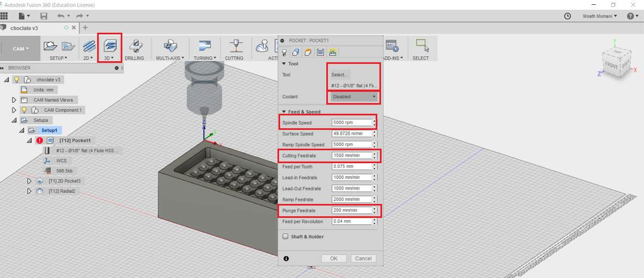
Task: Open the data panel grid icon
Action: tap(4, 16)
